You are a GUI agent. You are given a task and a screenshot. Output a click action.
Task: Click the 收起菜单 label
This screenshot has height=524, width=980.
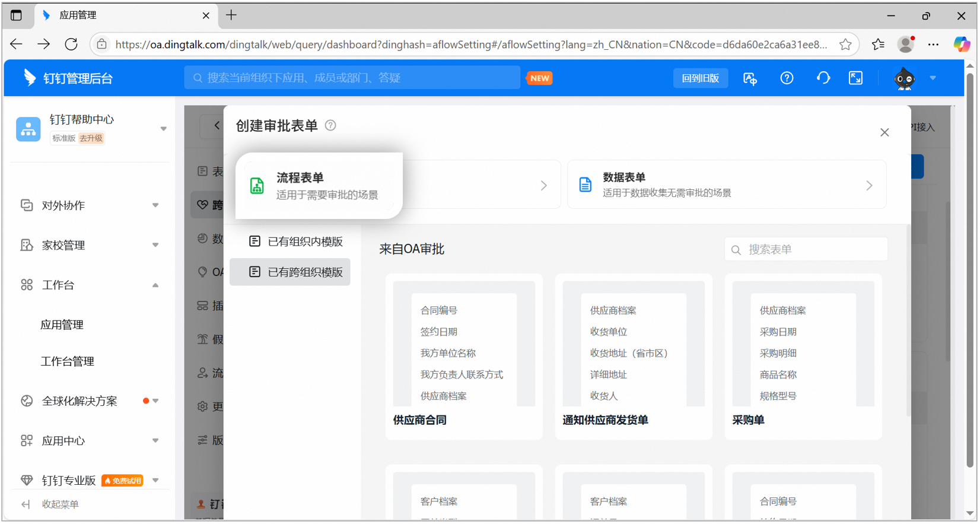61,504
